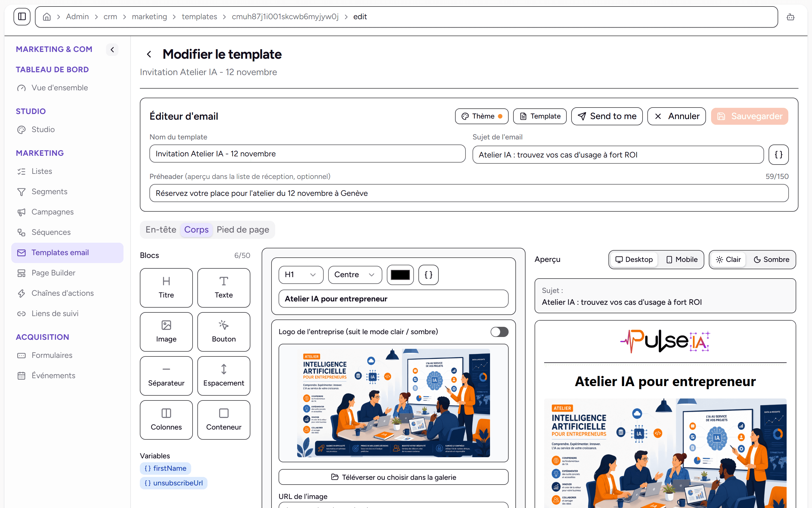This screenshot has height=508, width=812.
Task: Add a Titre block
Action: point(166,288)
